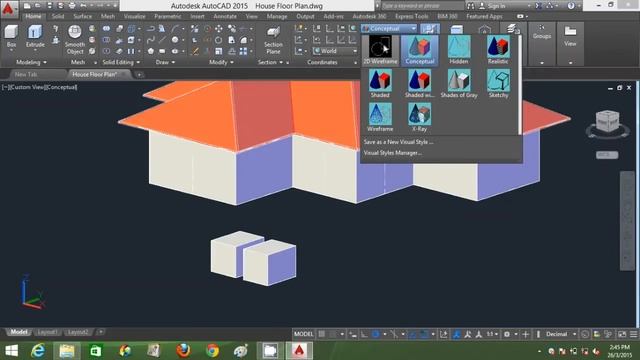Open the Parametric ribbon tab
The width and height of the screenshot is (640, 360).
(167, 16)
